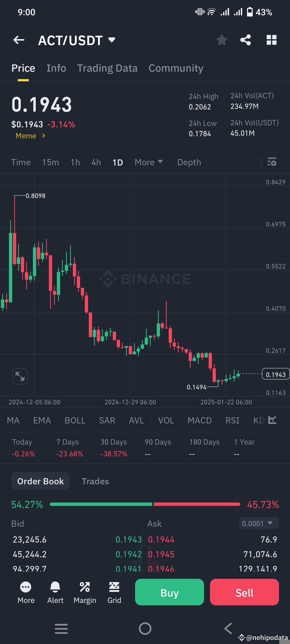Open chart settings icon next to Depth
Image resolution: width=290 pixels, height=644 pixels.
(272, 162)
